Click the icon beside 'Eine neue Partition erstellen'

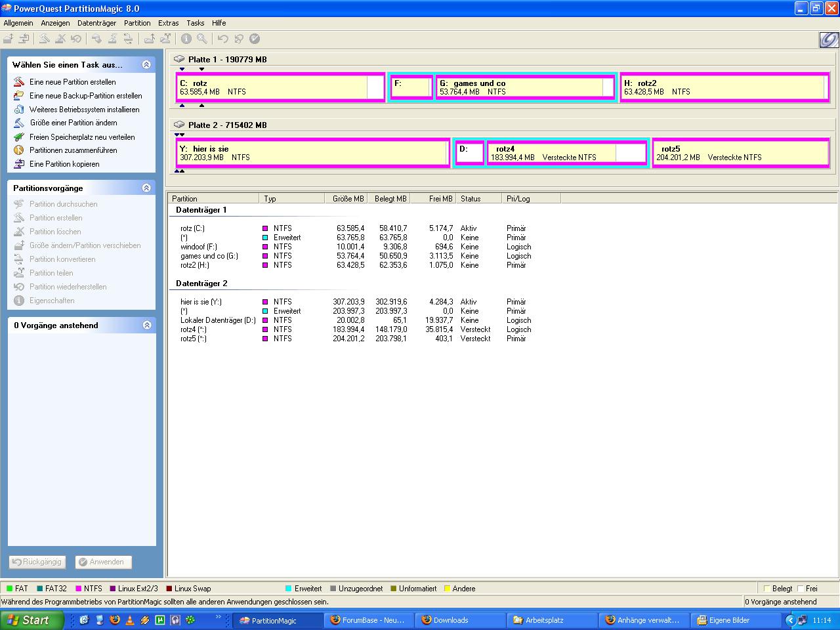18,82
